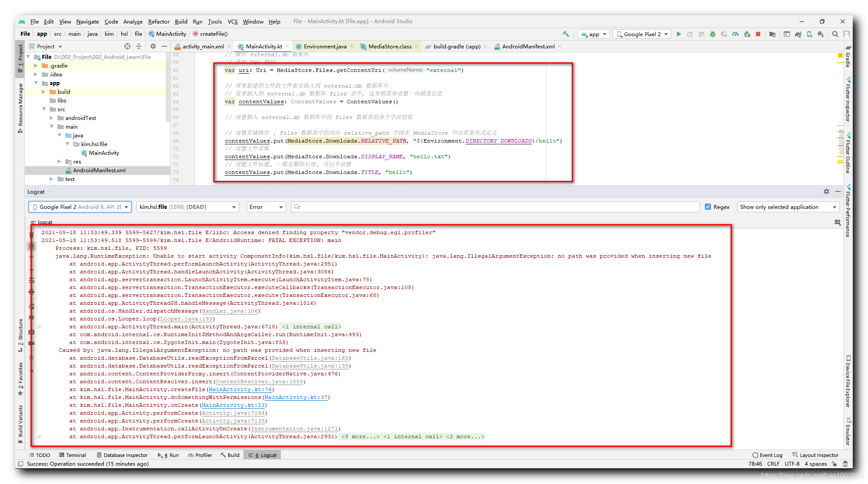868x484 pixels.
Task: Click the green Run app button
Action: click(679, 34)
